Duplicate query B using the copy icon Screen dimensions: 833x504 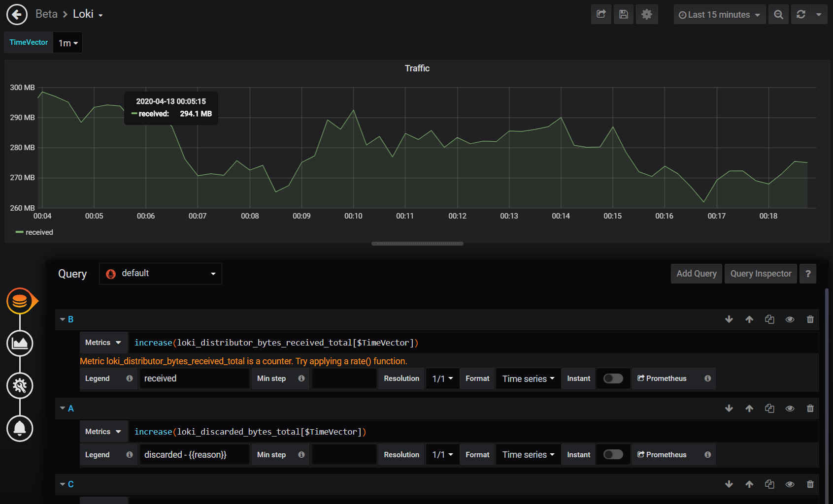769,319
